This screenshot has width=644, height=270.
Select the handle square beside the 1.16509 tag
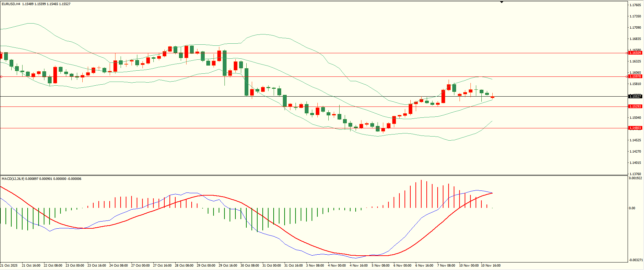pyautogui.click(x=627, y=53)
